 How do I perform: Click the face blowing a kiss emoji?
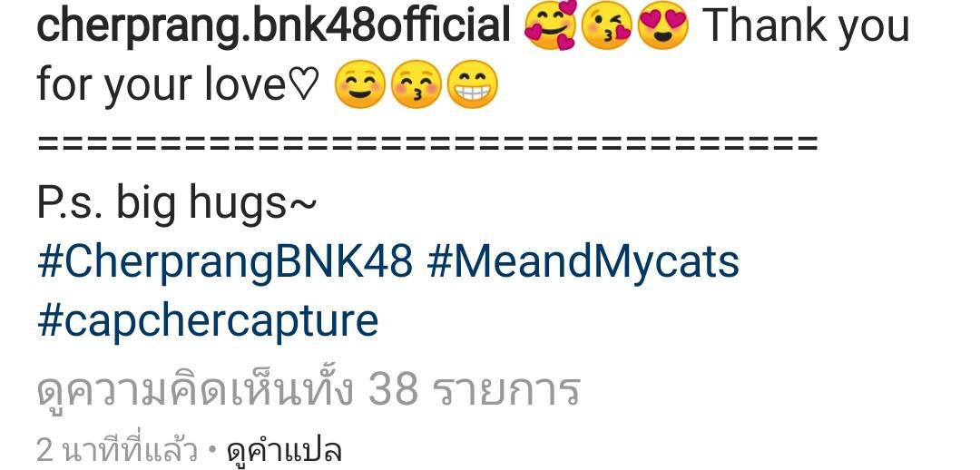point(607,25)
